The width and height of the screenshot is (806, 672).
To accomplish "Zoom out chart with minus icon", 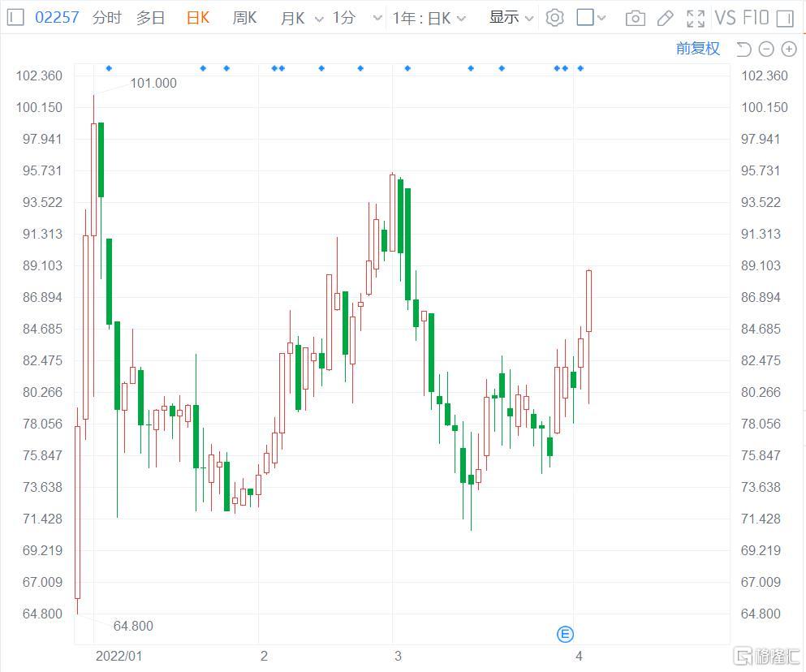I will pyautogui.click(x=766, y=50).
